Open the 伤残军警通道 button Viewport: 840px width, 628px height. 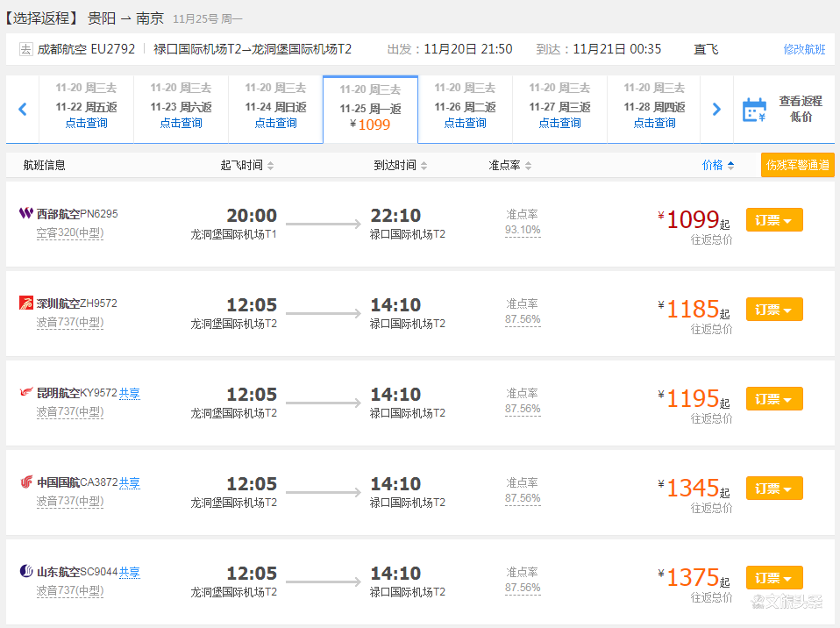[798, 165]
